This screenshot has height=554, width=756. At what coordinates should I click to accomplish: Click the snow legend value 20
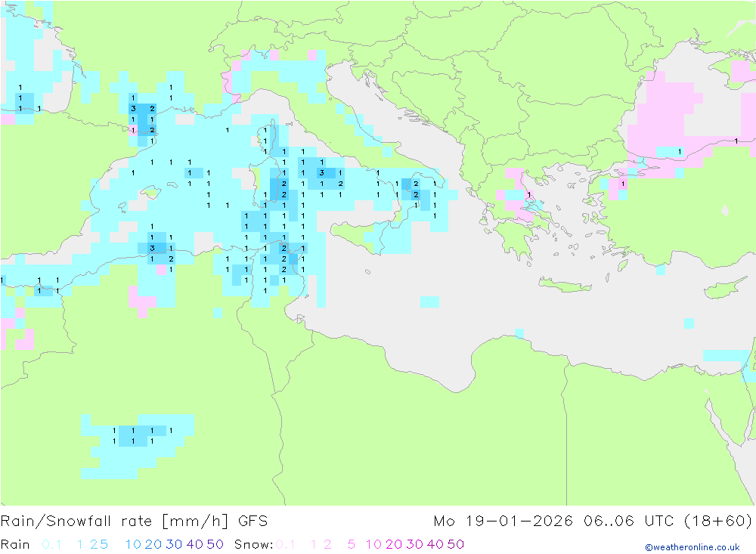pyautogui.click(x=394, y=544)
